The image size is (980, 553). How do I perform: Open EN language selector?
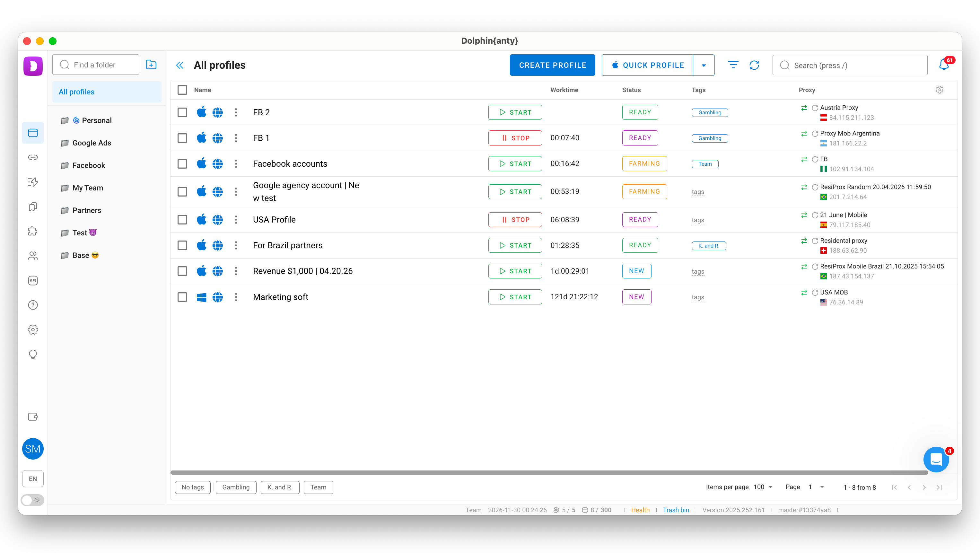[33, 479]
